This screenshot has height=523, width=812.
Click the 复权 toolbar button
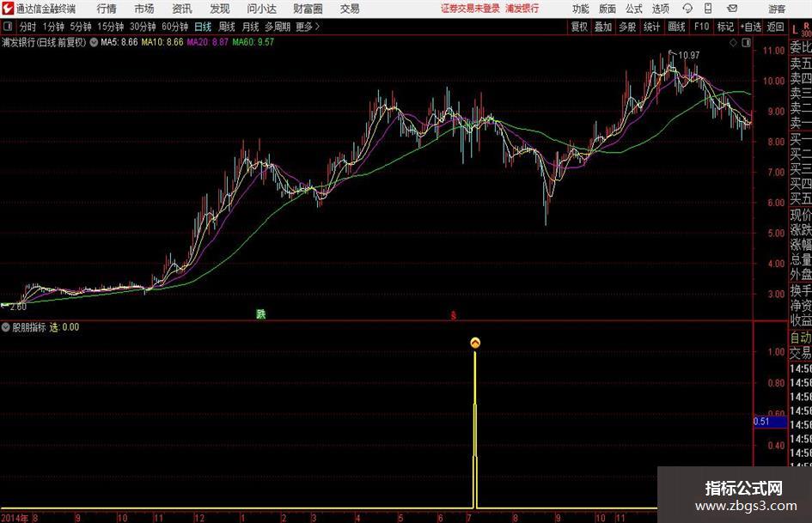pos(579,27)
